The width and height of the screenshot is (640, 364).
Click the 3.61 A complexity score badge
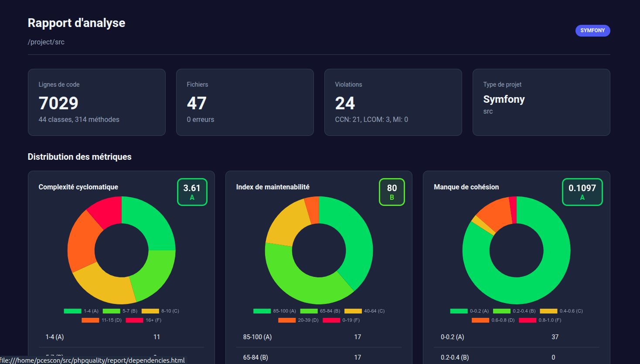[192, 192]
